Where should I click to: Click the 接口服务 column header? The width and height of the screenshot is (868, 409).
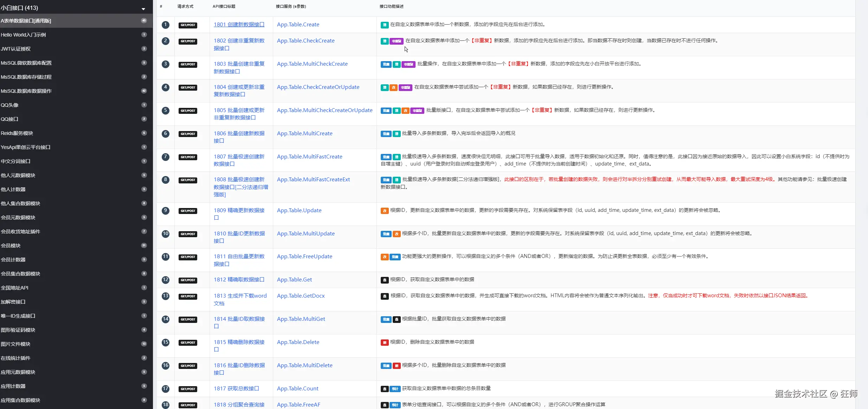pos(291,6)
